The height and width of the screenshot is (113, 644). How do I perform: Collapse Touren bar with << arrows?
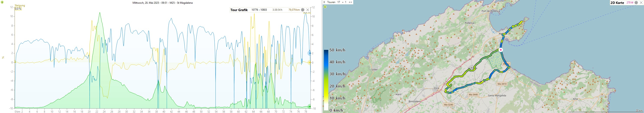pyautogui.click(x=350, y=2)
